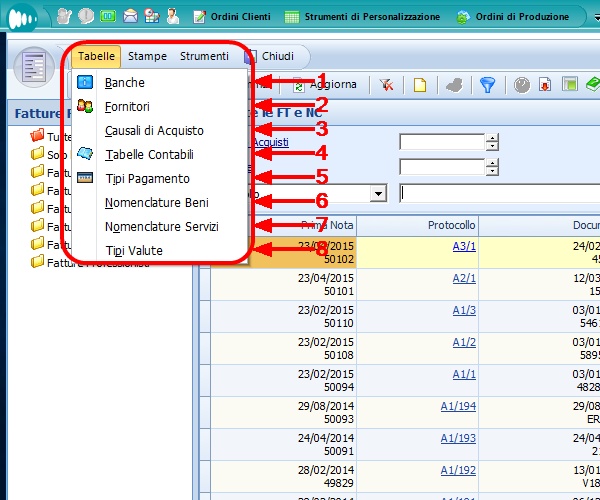600x500 pixels.
Task: Click the blank new document icon
Action: coord(421,85)
